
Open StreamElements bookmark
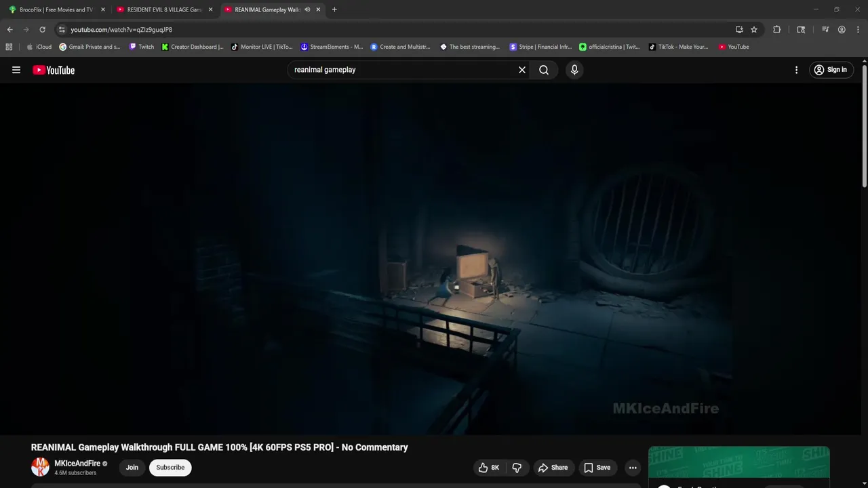[332, 47]
